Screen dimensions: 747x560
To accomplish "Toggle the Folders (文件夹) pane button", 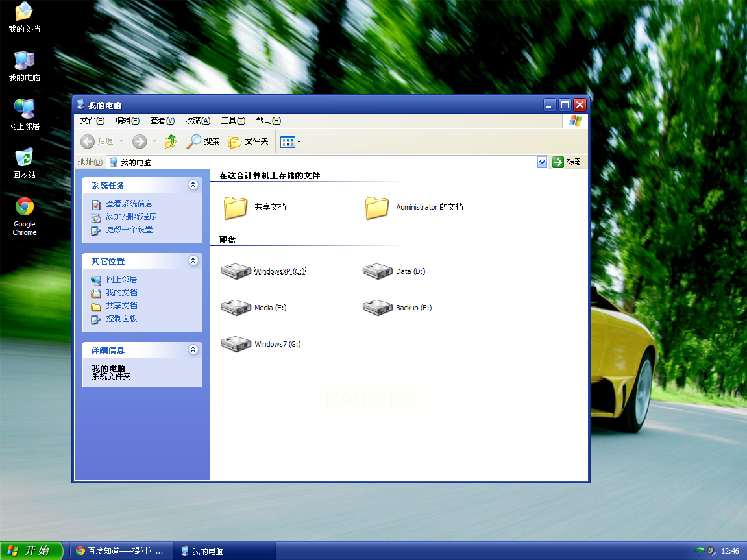I will (x=248, y=141).
